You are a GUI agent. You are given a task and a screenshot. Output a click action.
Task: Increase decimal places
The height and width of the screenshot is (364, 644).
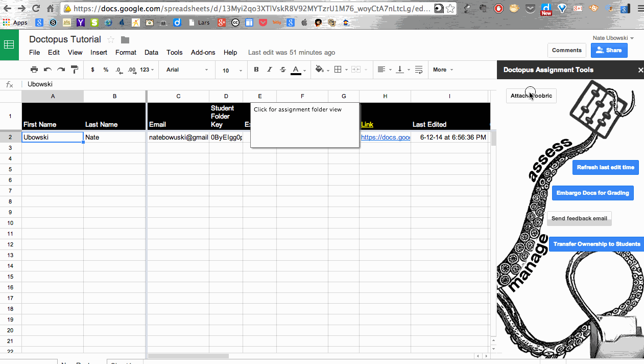(x=132, y=70)
